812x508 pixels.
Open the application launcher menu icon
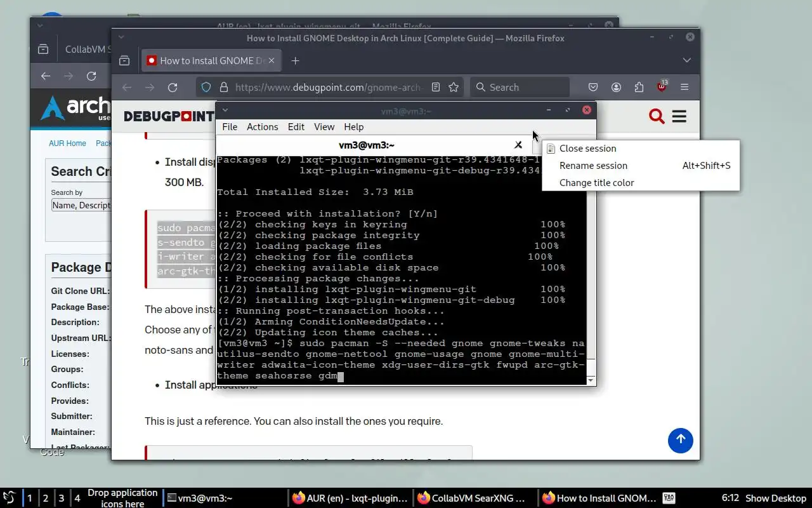coord(9,498)
